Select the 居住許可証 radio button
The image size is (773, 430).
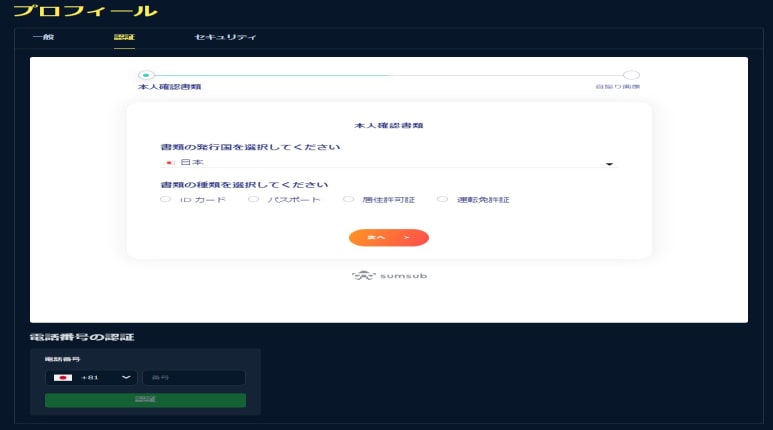(x=349, y=199)
